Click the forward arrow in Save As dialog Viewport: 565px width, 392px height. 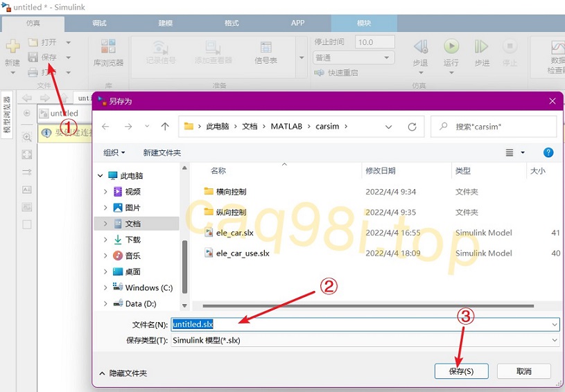coord(128,126)
